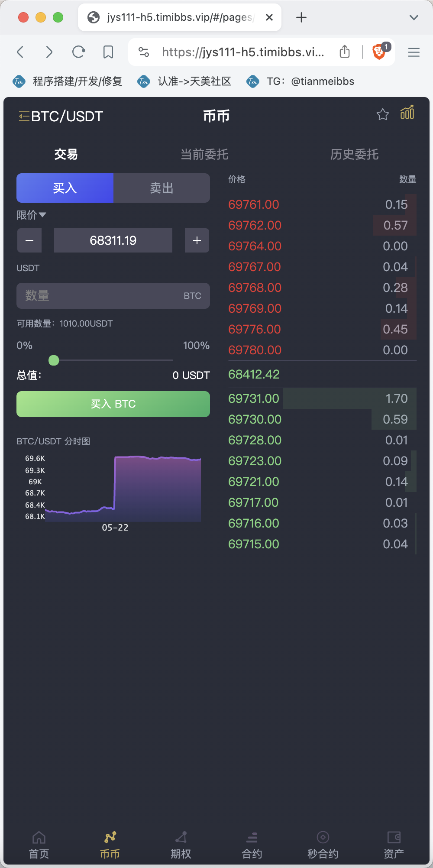Open the candlestick chart icon
This screenshot has width=433, height=868.
(407, 113)
